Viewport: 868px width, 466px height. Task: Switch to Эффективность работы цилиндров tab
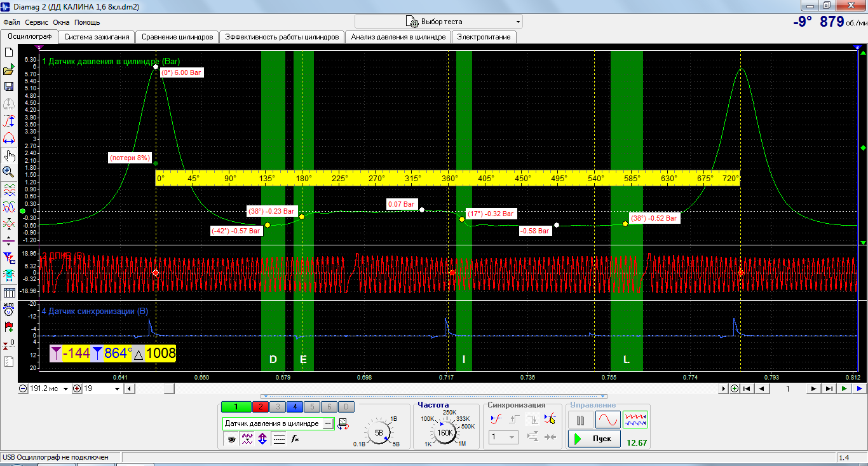(x=282, y=37)
